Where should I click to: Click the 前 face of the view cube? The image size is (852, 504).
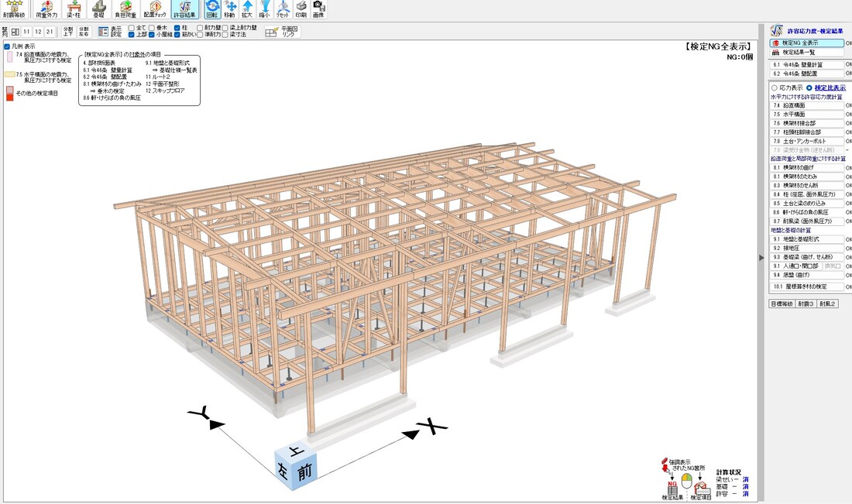(x=305, y=472)
